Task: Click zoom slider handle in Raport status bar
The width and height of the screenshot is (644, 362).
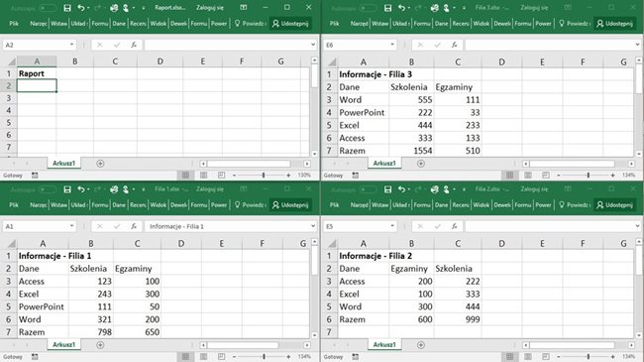Action: [264, 176]
